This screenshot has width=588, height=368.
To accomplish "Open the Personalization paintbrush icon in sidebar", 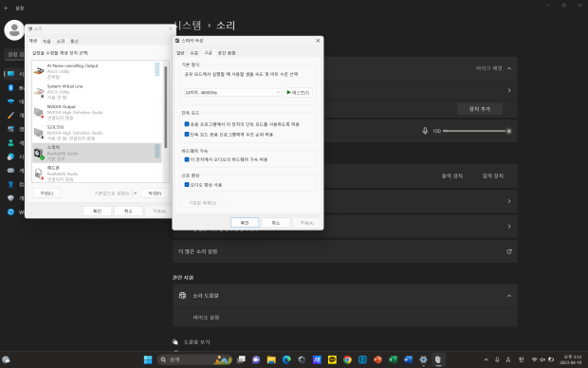I will pyautogui.click(x=10, y=115).
